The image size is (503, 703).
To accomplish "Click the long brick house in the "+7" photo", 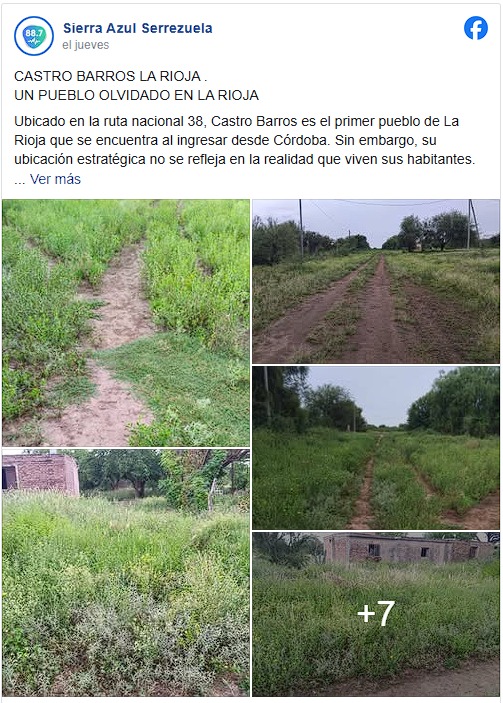I will (408, 548).
